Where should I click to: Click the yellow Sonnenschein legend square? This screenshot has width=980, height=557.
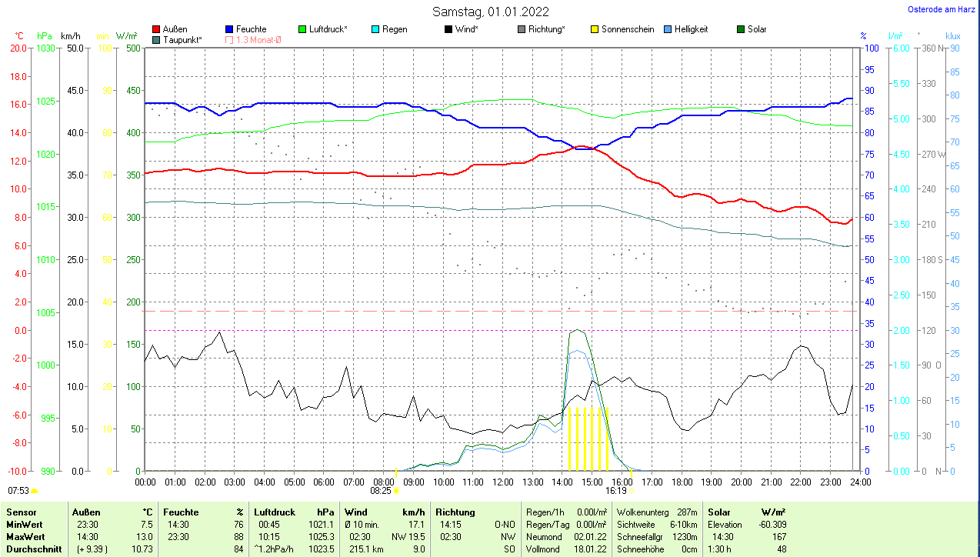point(595,29)
